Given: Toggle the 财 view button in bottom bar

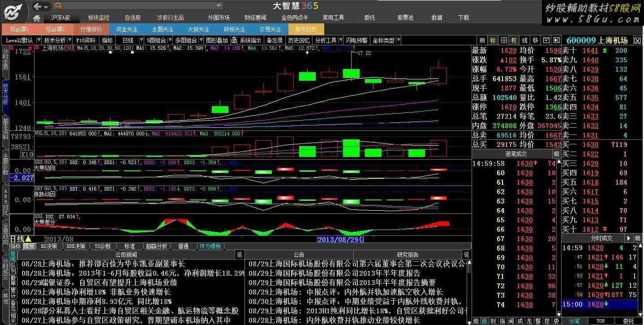Looking at the screenshot, I should pyautogui.click(x=493, y=321).
